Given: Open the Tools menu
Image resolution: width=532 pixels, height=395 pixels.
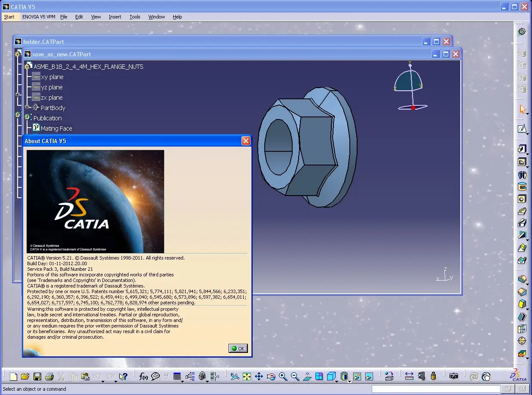Looking at the screenshot, I should tap(135, 17).
